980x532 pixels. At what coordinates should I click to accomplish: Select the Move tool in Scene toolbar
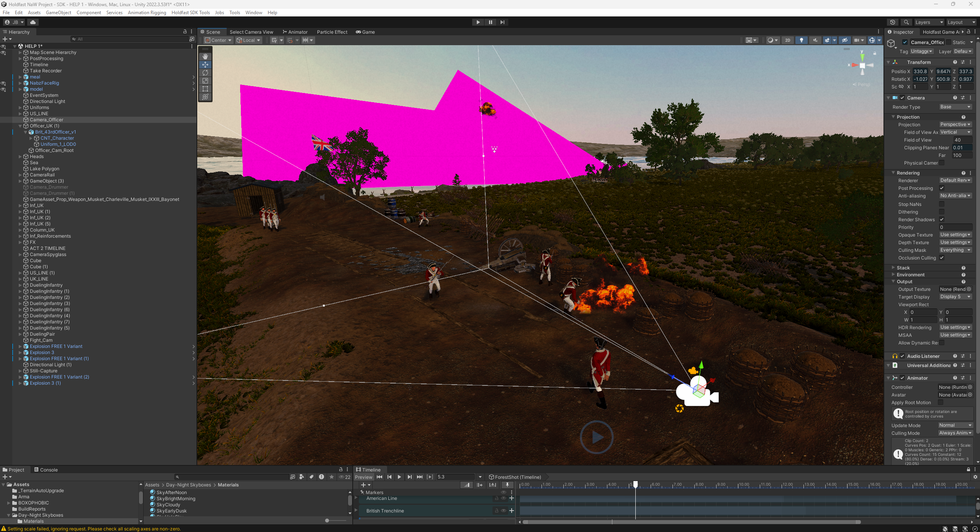coord(205,64)
